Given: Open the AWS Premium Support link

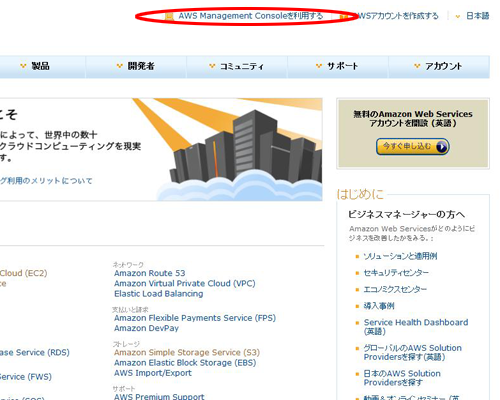Looking at the screenshot, I should click(x=159, y=397).
